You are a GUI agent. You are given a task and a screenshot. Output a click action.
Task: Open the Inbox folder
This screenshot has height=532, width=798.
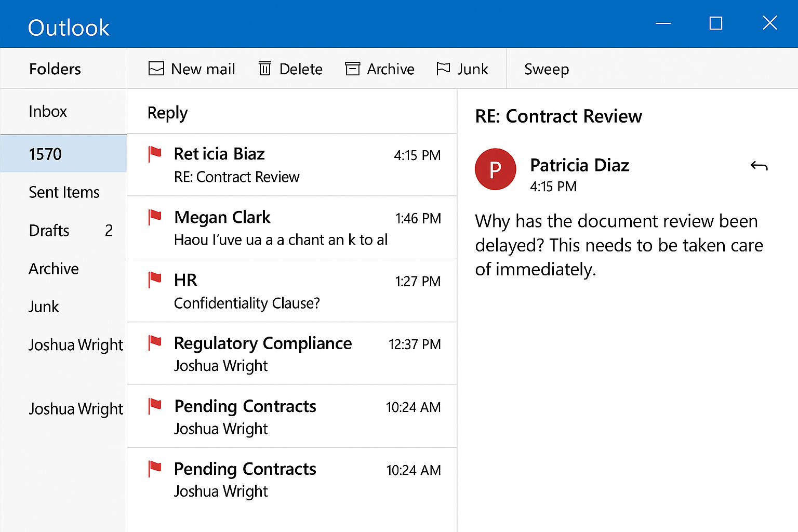point(48,112)
